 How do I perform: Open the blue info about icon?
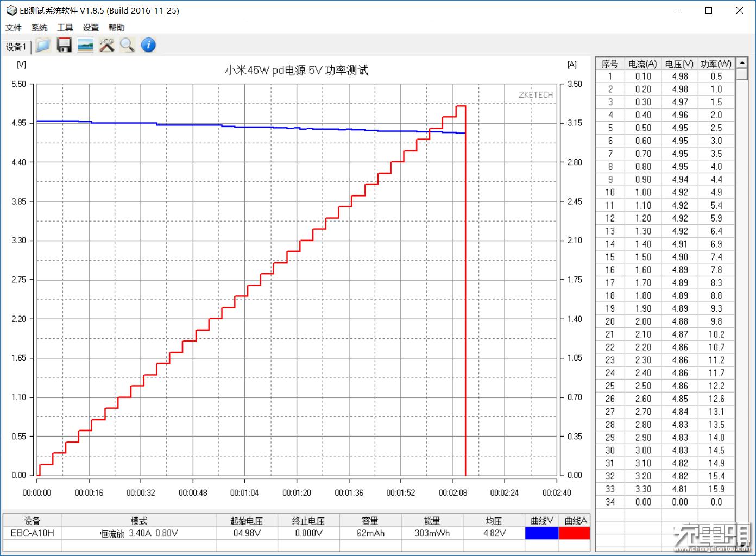tap(148, 45)
